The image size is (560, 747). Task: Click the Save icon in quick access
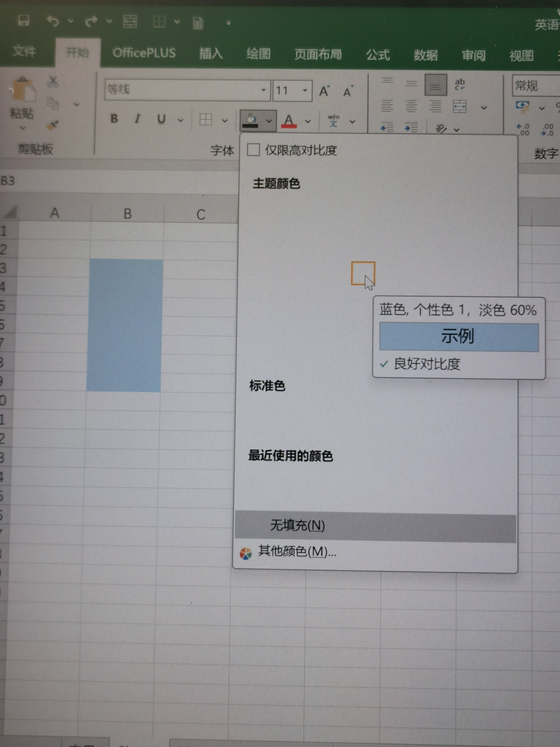pos(24,21)
